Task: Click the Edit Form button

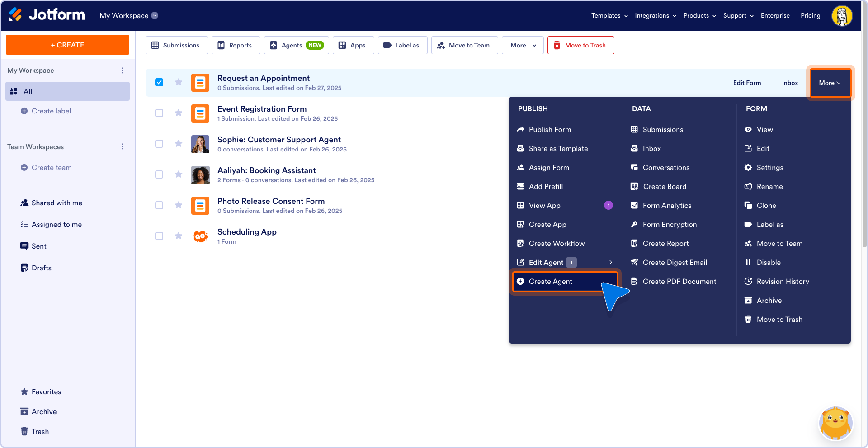Action: [x=747, y=83]
